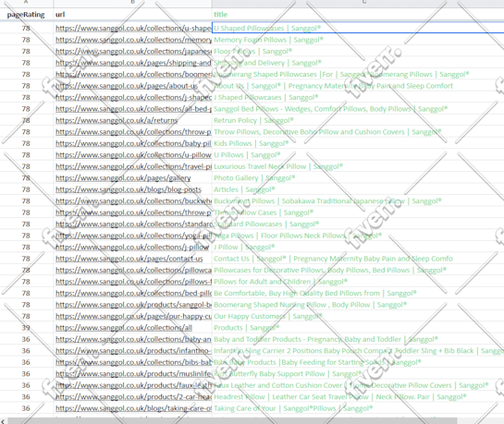Open the memory collections URL link
Screen dimensions: 504x424
(133, 40)
